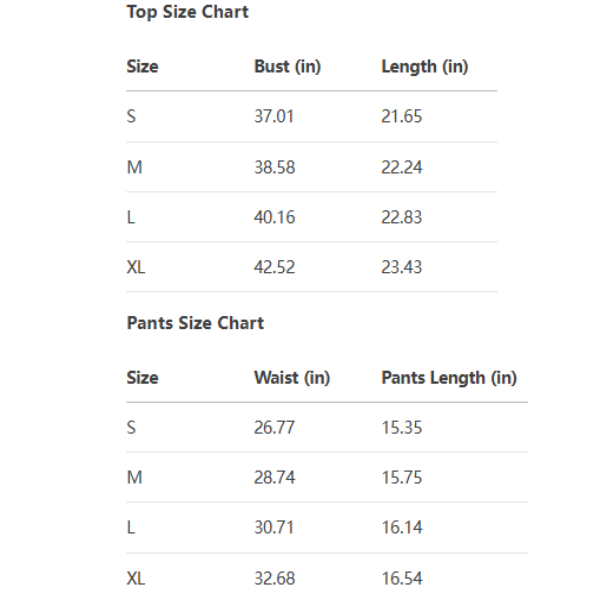Select the 21.65 top length value
Viewport: 600px width, 600px height.
click(401, 116)
